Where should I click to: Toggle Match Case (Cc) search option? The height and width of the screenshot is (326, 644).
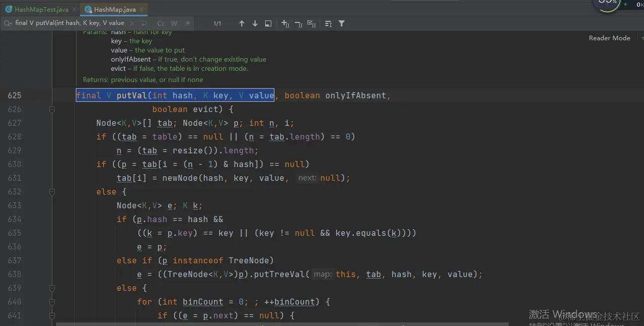point(161,23)
